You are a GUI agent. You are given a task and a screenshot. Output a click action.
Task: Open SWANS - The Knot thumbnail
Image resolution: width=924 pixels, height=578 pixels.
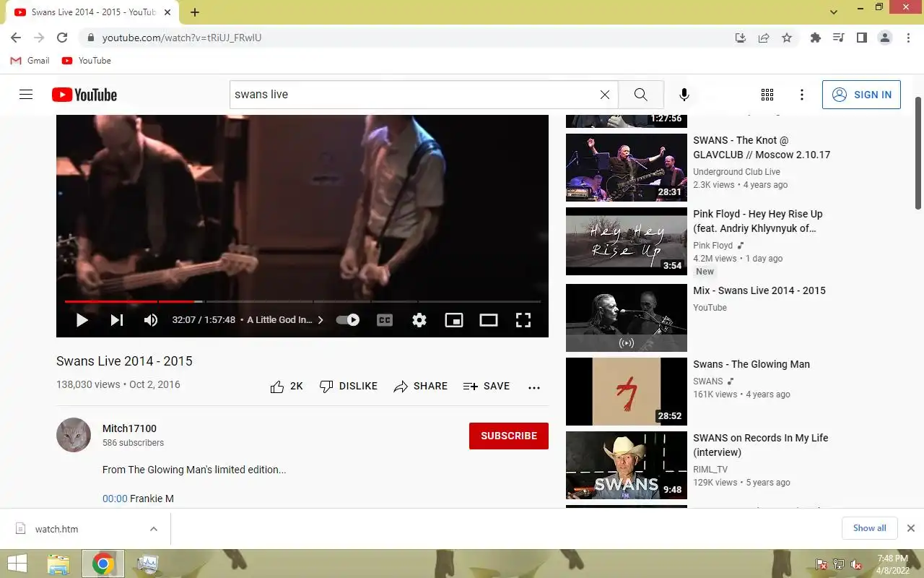click(627, 168)
